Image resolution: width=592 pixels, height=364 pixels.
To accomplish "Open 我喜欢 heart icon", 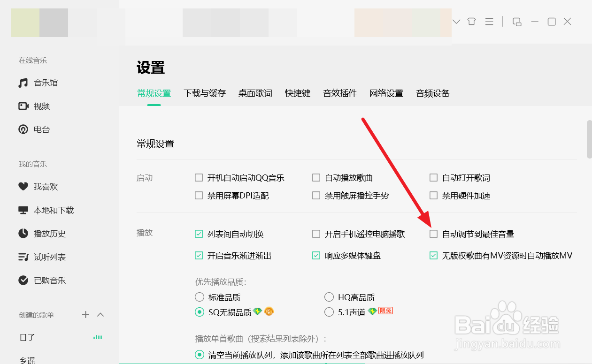I will point(23,187).
